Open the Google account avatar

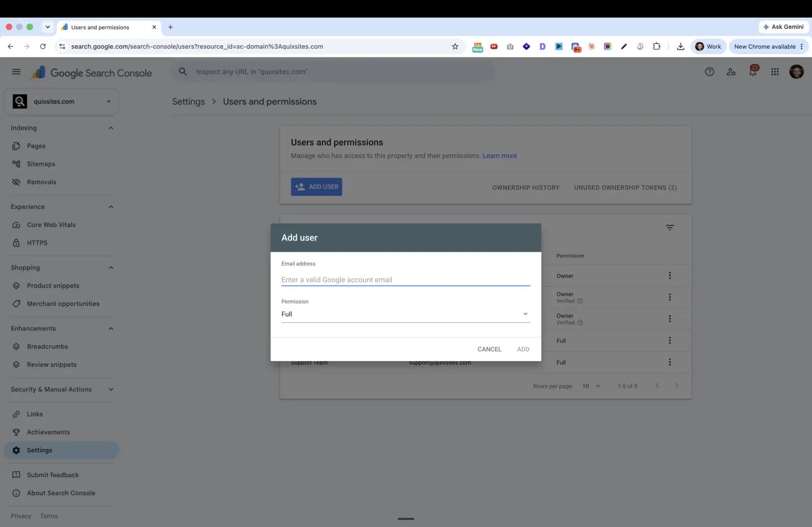click(x=796, y=72)
